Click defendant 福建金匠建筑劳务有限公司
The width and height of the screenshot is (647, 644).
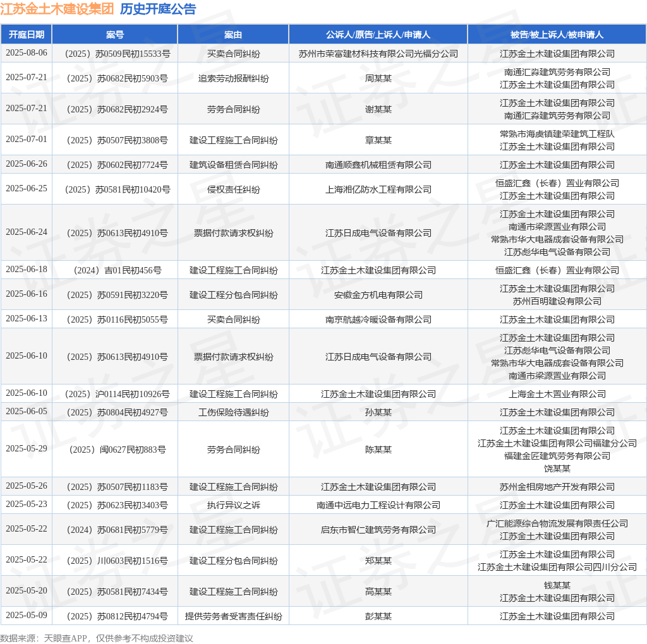557,456
